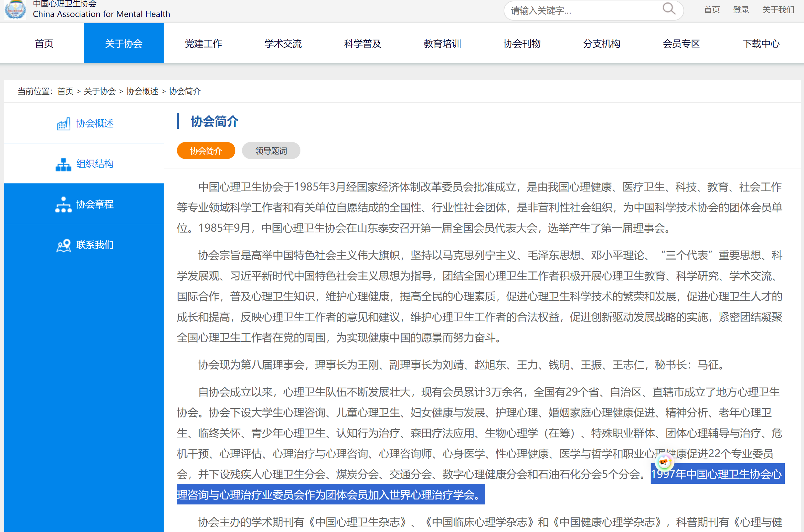Image resolution: width=804 pixels, height=532 pixels.
Task: Click the 首页 link in top bar
Action: pos(712,10)
